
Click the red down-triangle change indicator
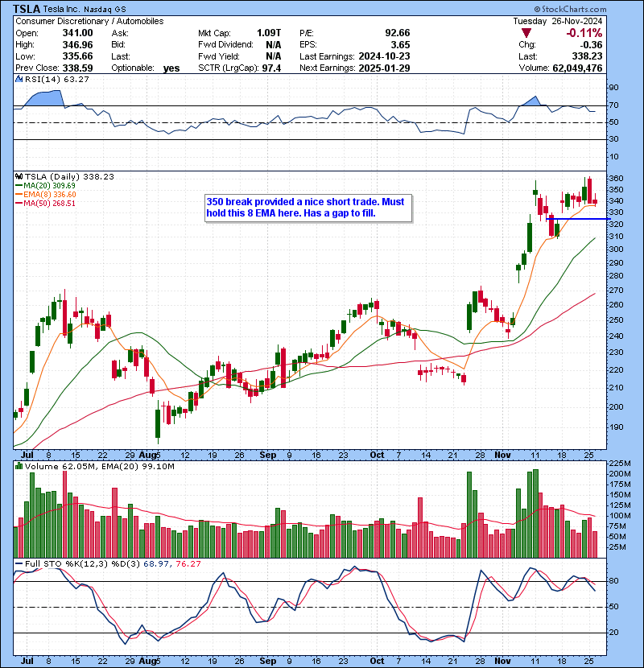coord(526,33)
